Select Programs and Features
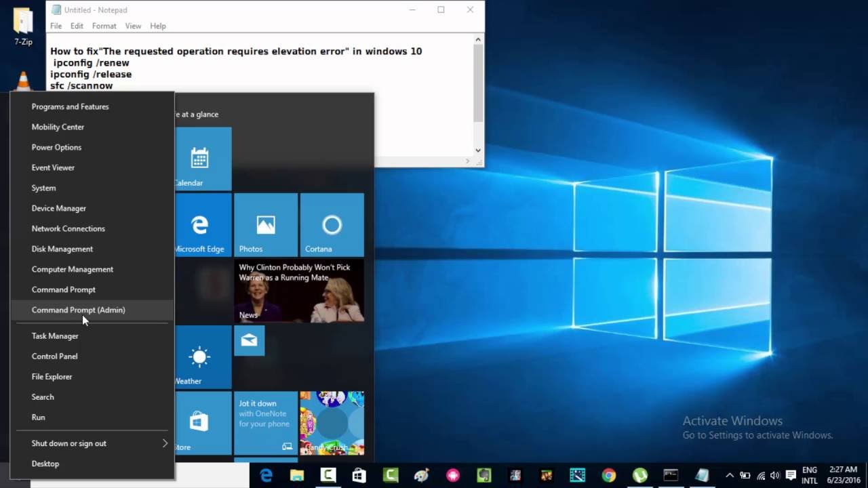Viewport: 868px width, 488px height. (92, 106)
